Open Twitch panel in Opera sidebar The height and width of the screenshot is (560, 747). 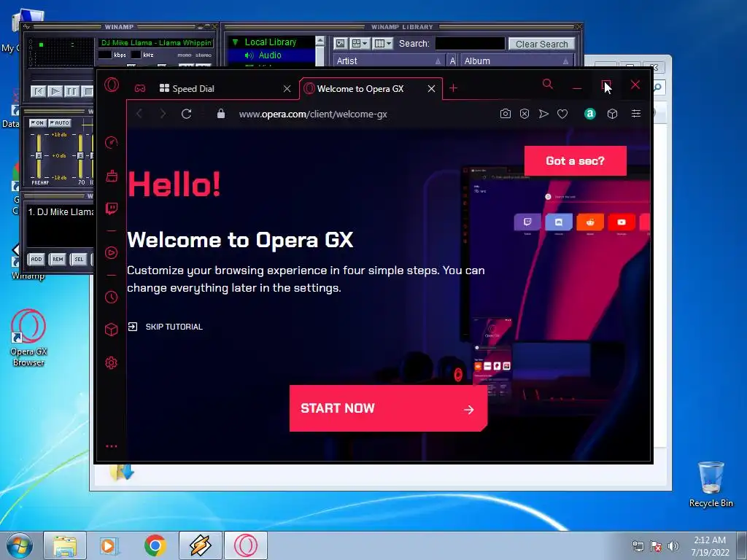point(112,209)
